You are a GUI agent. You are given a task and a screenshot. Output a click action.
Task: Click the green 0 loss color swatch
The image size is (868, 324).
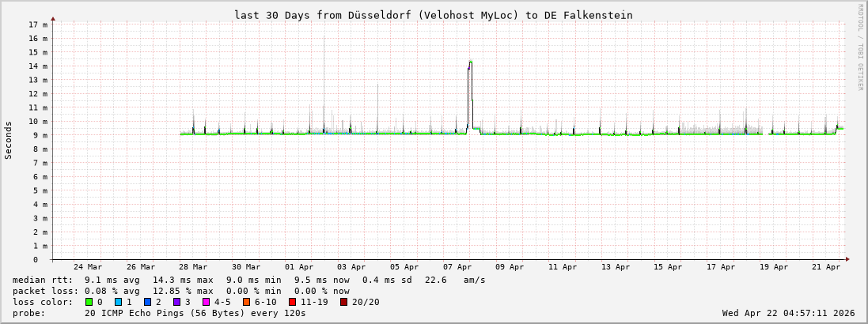click(x=89, y=302)
